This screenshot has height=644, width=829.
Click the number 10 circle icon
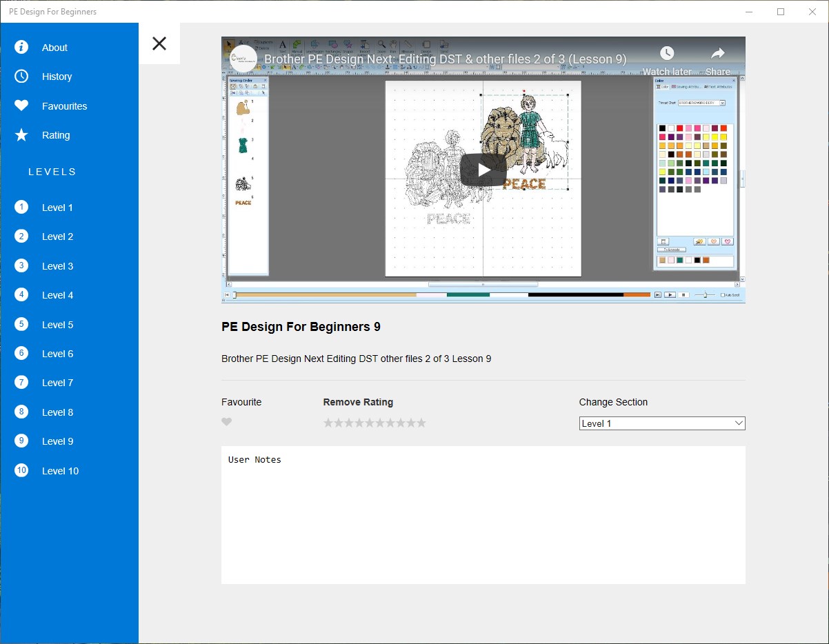coord(21,470)
